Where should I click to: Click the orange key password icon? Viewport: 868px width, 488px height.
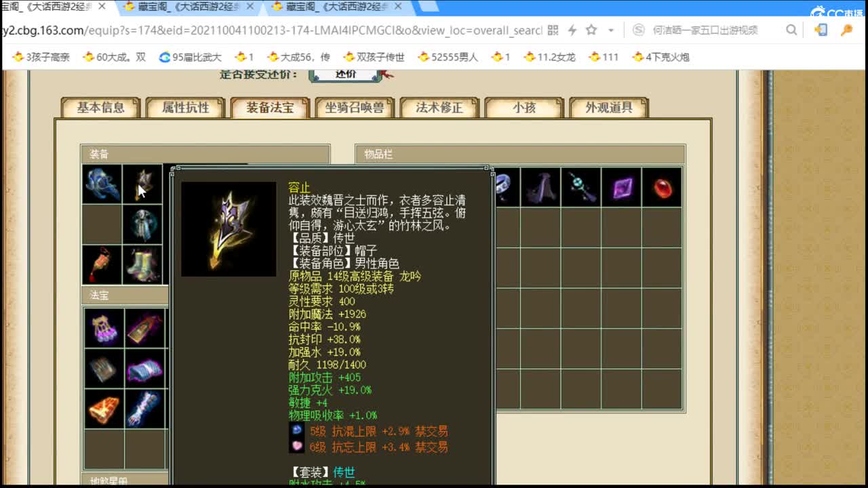pyautogui.click(x=846, y=30)
